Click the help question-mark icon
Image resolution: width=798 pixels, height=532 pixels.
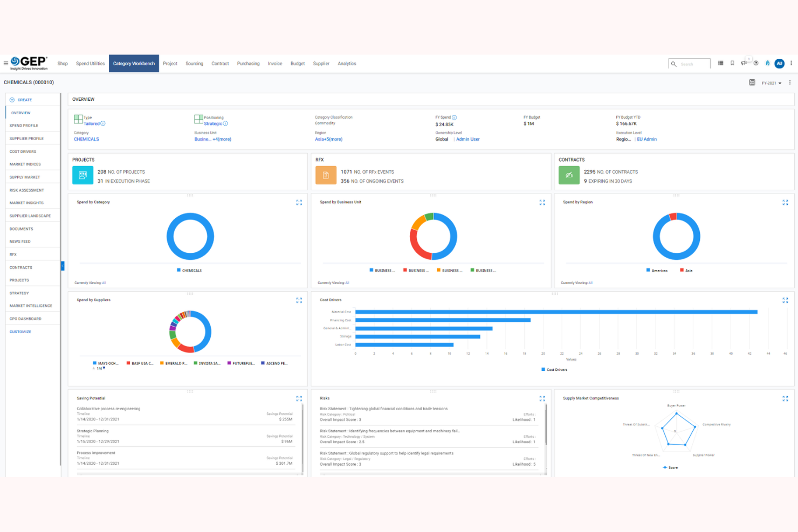click(x=756, y=63)
